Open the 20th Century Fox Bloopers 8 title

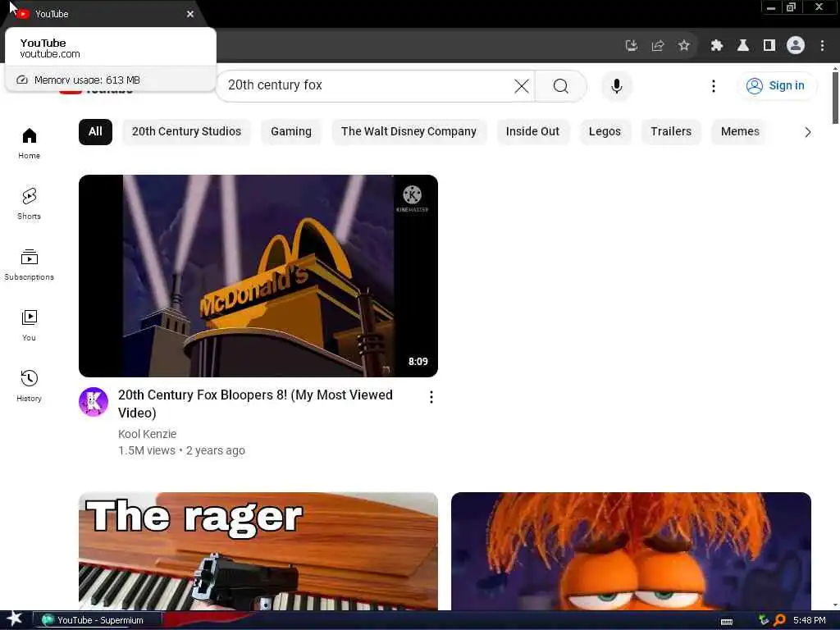click(x=256, y=404)
